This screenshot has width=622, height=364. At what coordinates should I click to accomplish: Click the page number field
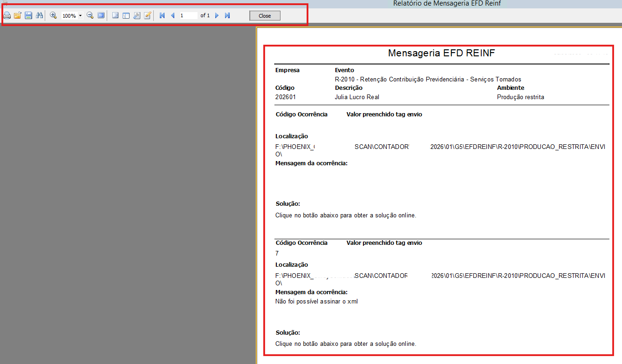tap(188, 15)
